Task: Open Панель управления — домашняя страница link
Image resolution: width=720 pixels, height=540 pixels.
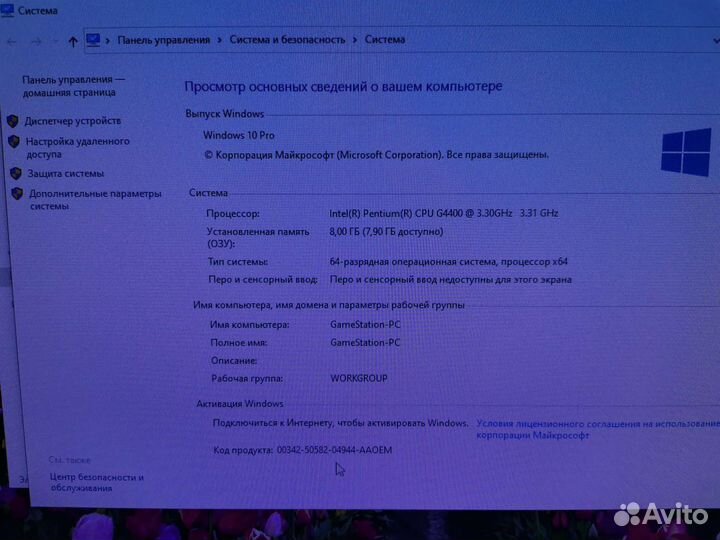Action: [73, 86]
